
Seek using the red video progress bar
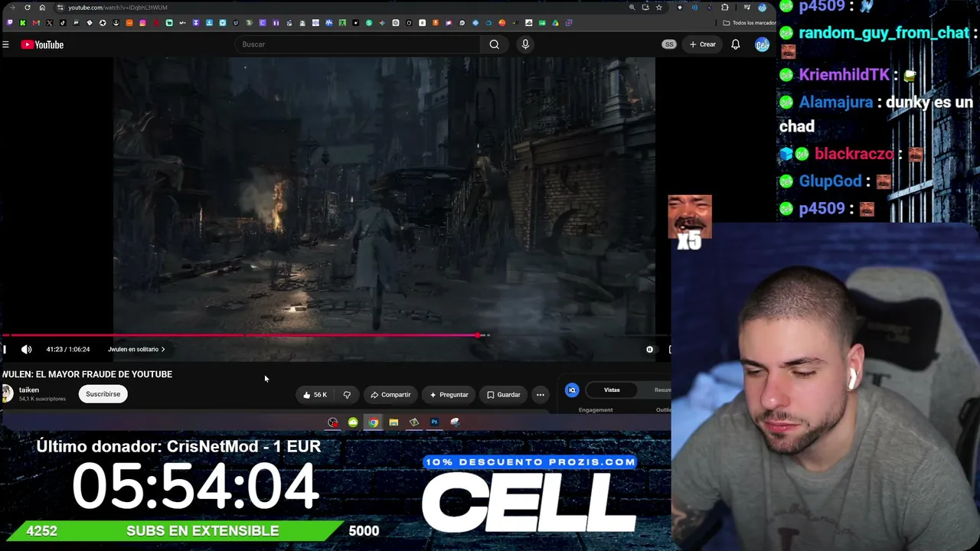(x=335, y=335)
